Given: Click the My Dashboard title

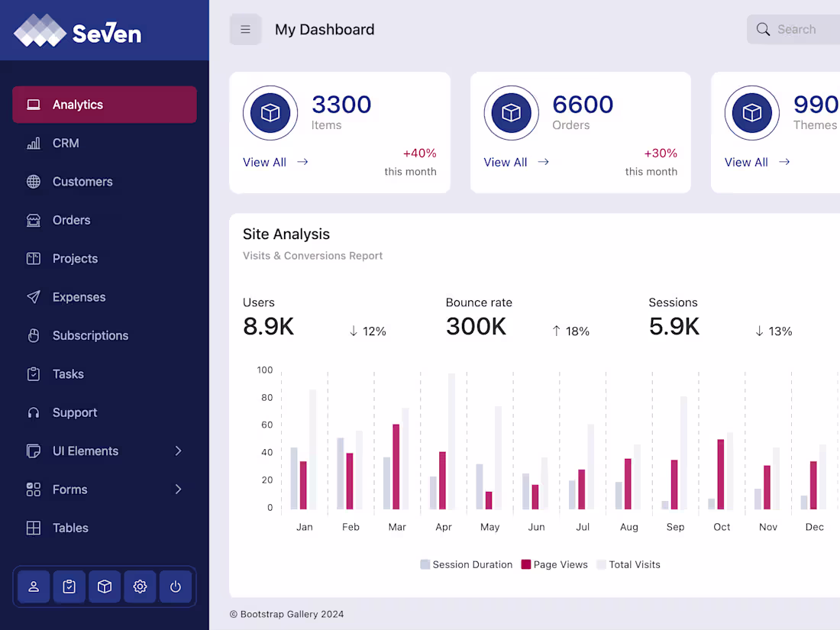Looking at the screenshot, I should (325, 30).
